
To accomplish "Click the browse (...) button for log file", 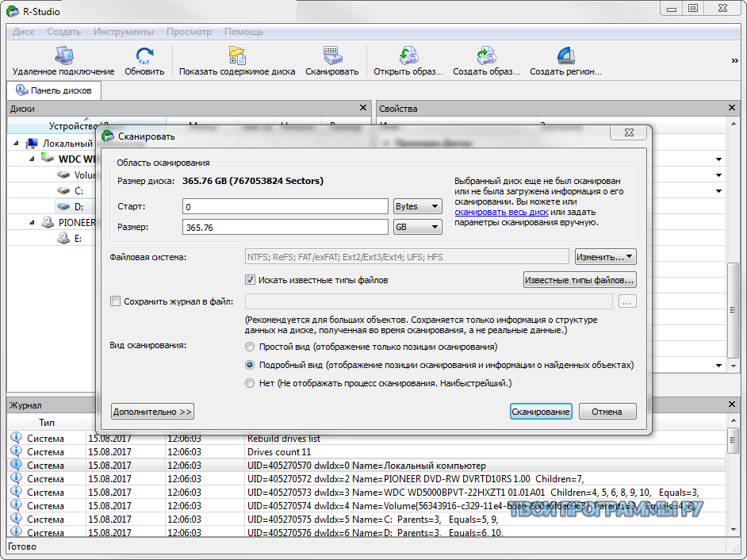I will [627, 301].
